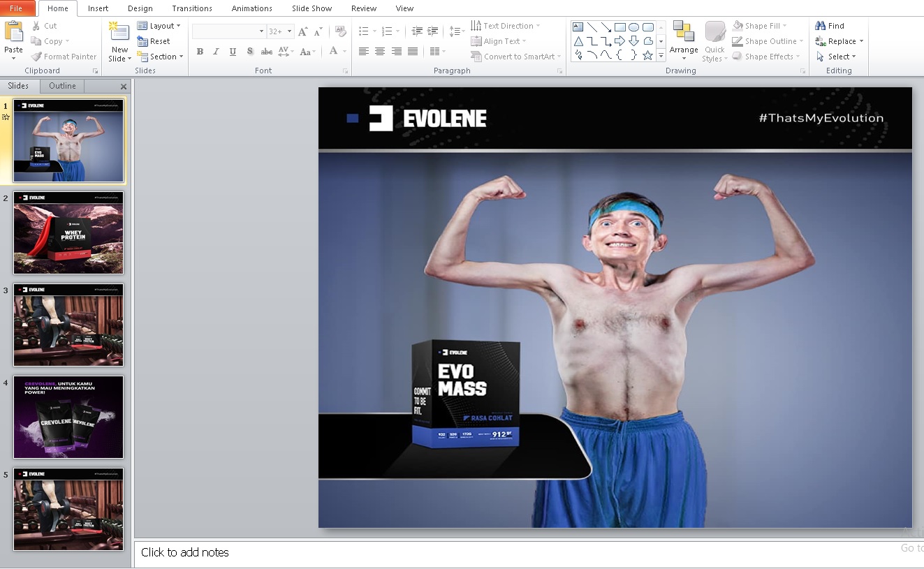Click the Find binoculars icon
Screen dimensions: 924x569
(821, 26)
